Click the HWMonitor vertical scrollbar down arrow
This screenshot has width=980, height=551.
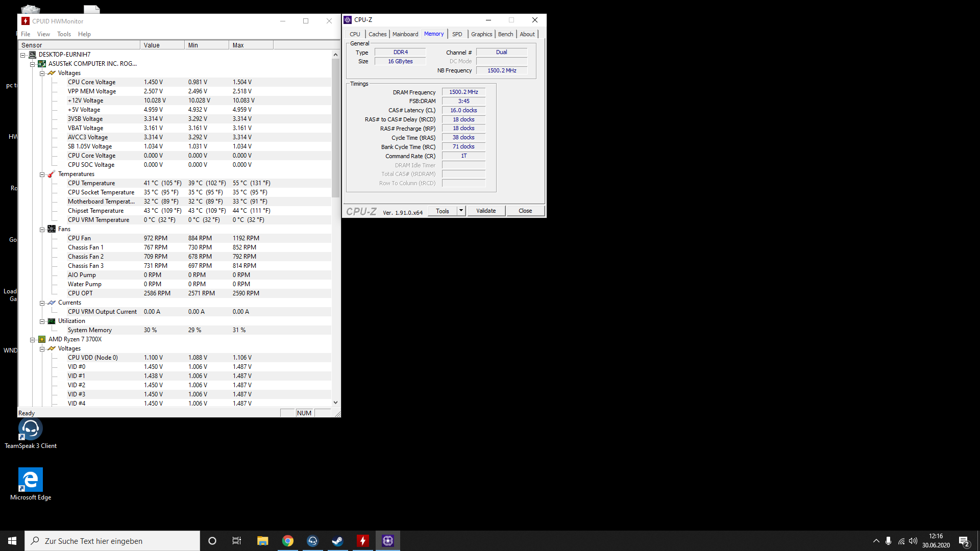[x=335, y=403]
